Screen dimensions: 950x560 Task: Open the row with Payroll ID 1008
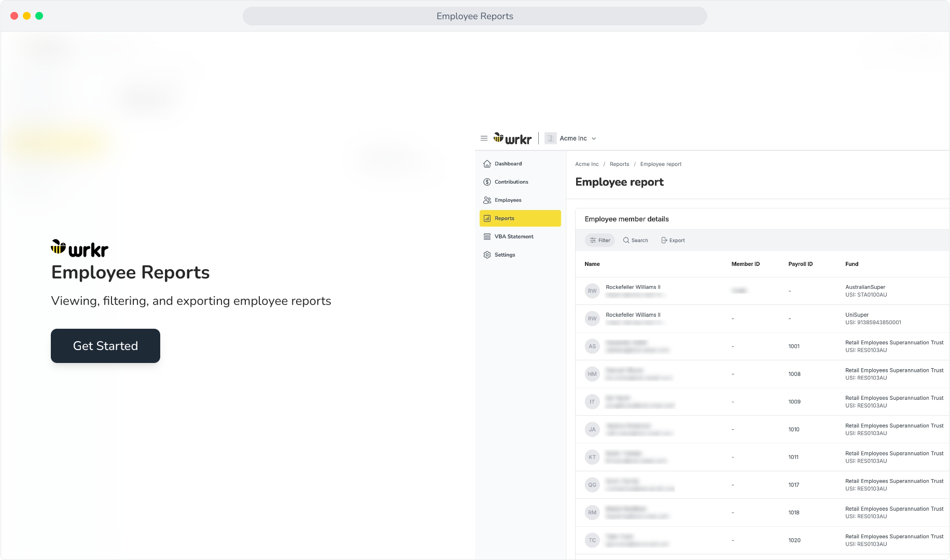click(x=762, y=374)
